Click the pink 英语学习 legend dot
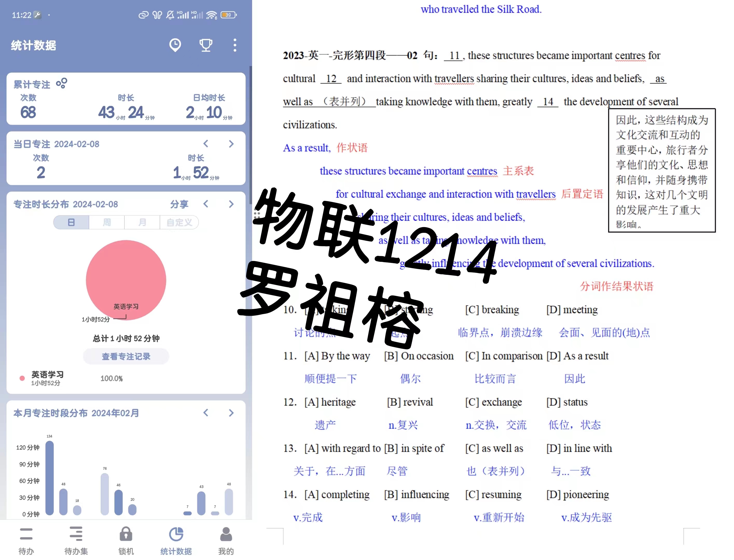 [x=22, y=378]
